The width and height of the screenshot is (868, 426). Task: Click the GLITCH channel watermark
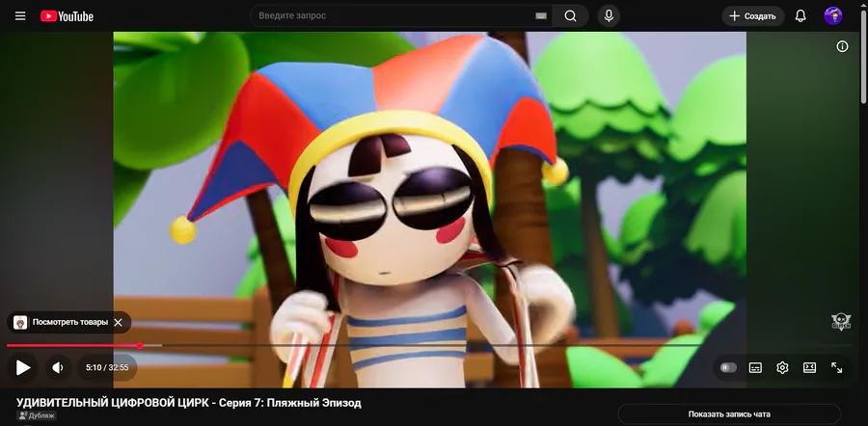click(x=841, y=322)
